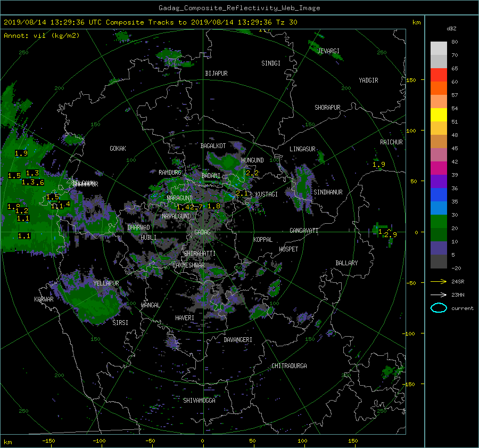Screen dimensions: 479x448
Task: Click the SHORAPUR city label
Action: 327,108
